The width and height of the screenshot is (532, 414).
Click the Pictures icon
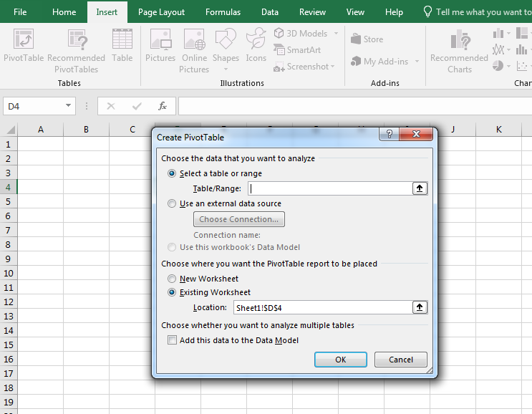click(160, 45)
